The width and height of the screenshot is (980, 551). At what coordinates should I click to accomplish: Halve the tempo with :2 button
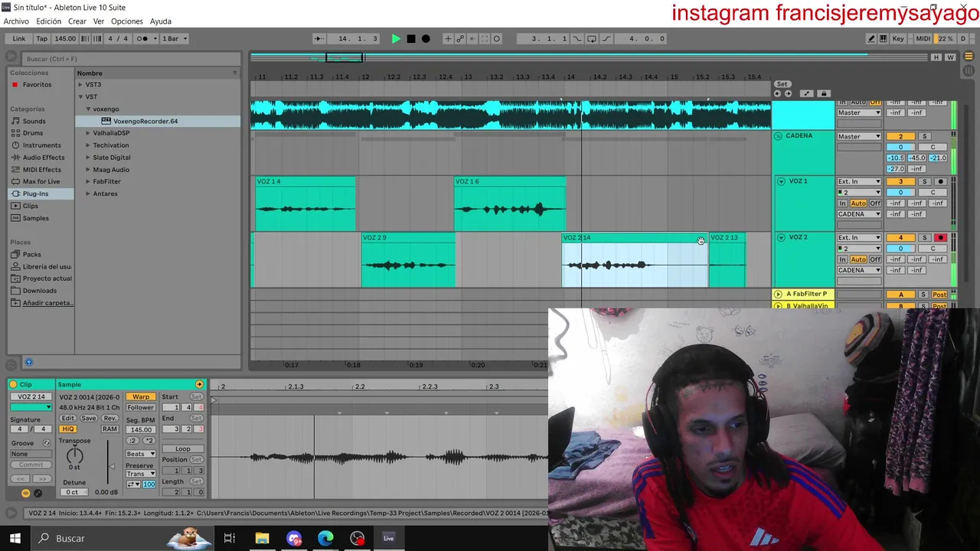(133, 441)
